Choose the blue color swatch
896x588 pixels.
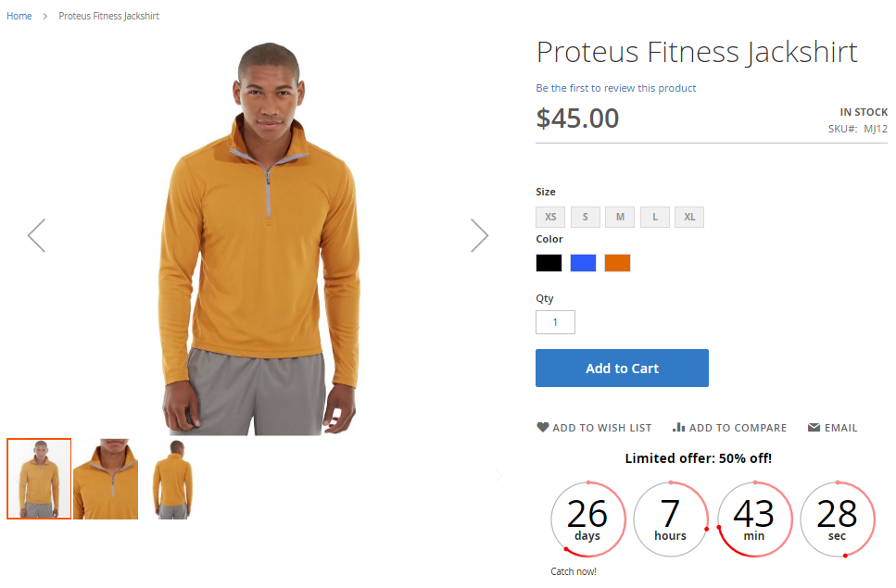(583, 263)
